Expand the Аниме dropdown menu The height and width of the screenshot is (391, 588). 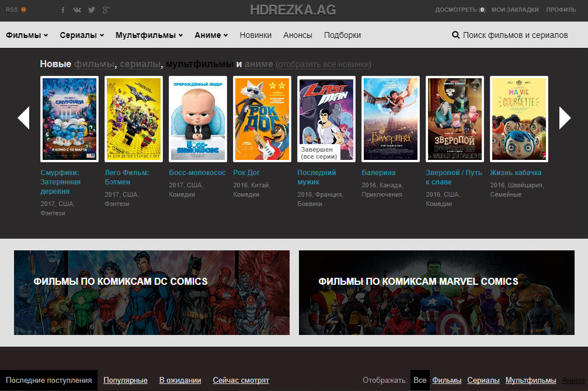pyautogui.click(x=211, y=35)
